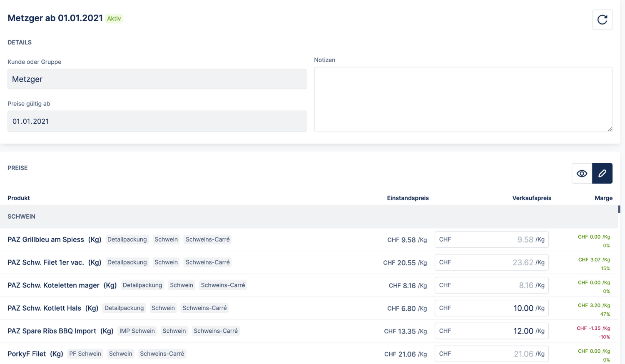Edit Verkaufspreis for PAZ Schw. Koteletten mager
Screen dimensions: 625x364
(491, 285)
